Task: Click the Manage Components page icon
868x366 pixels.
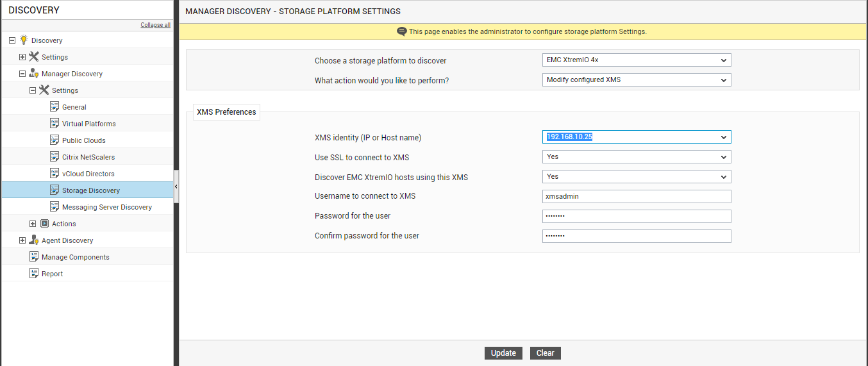Action: 34,256
